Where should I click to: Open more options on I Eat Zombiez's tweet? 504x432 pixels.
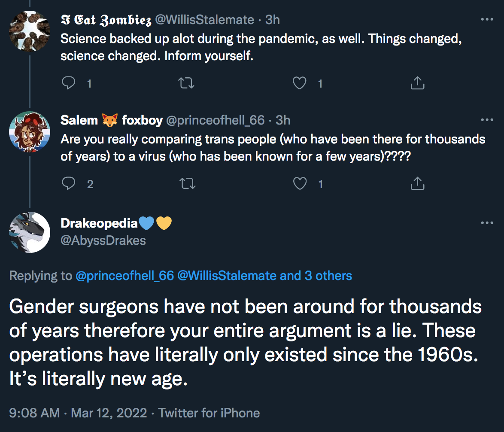click(487, 20)
